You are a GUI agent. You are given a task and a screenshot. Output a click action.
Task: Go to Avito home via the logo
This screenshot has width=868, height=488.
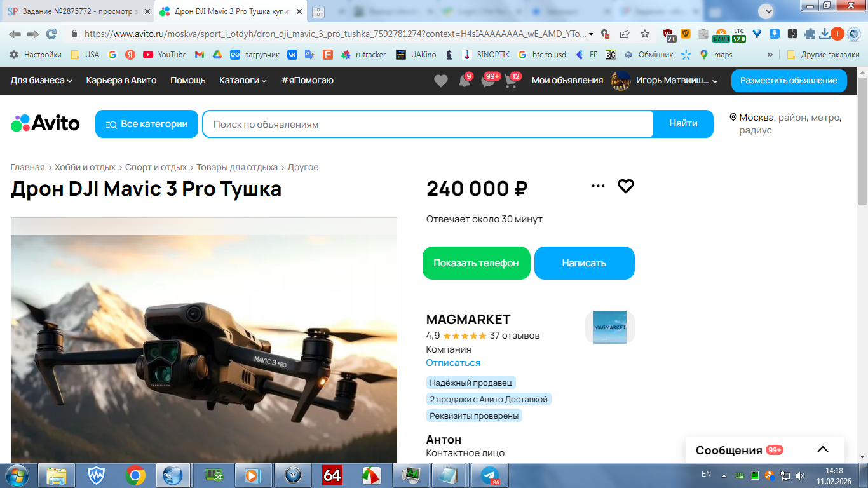(x=45, y=123)
